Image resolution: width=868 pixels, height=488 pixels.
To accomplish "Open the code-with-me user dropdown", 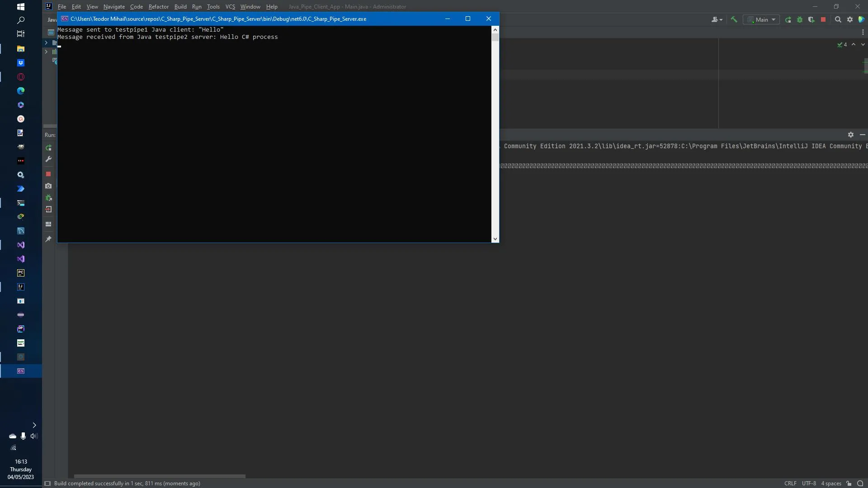I will pyautogui.click(x=717, y=19).
